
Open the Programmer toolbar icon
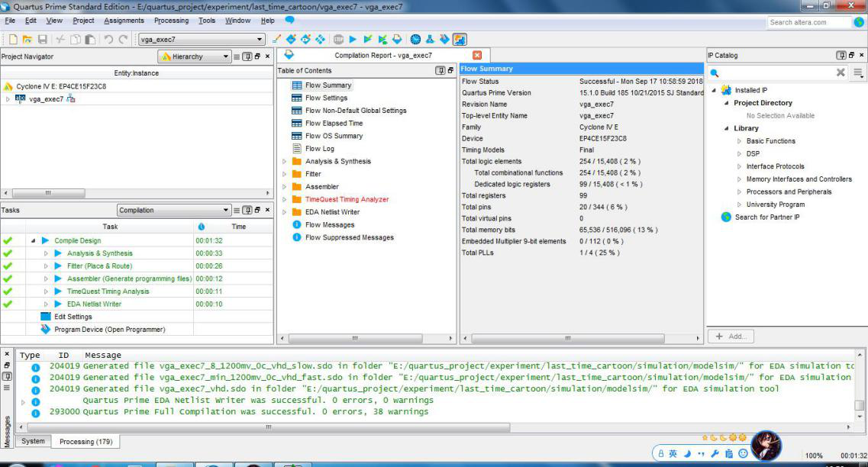[444, 39]
